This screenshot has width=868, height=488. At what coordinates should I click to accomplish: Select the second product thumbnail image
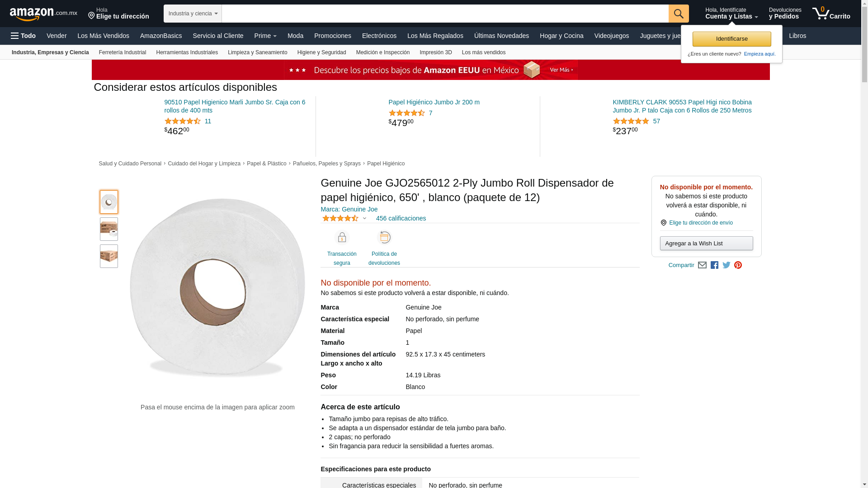pos(109,229)
